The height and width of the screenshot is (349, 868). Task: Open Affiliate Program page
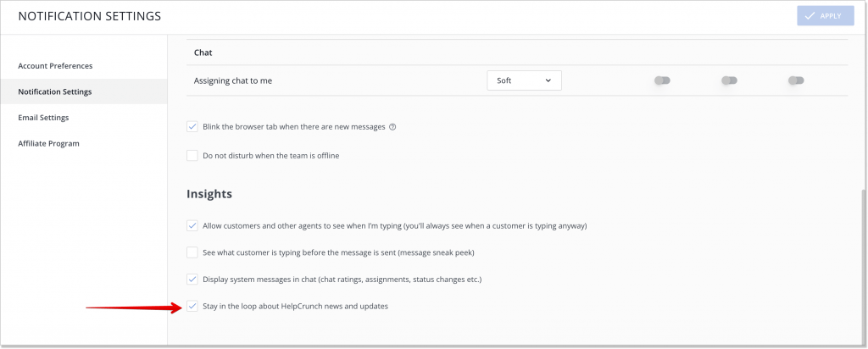[48, 144]
